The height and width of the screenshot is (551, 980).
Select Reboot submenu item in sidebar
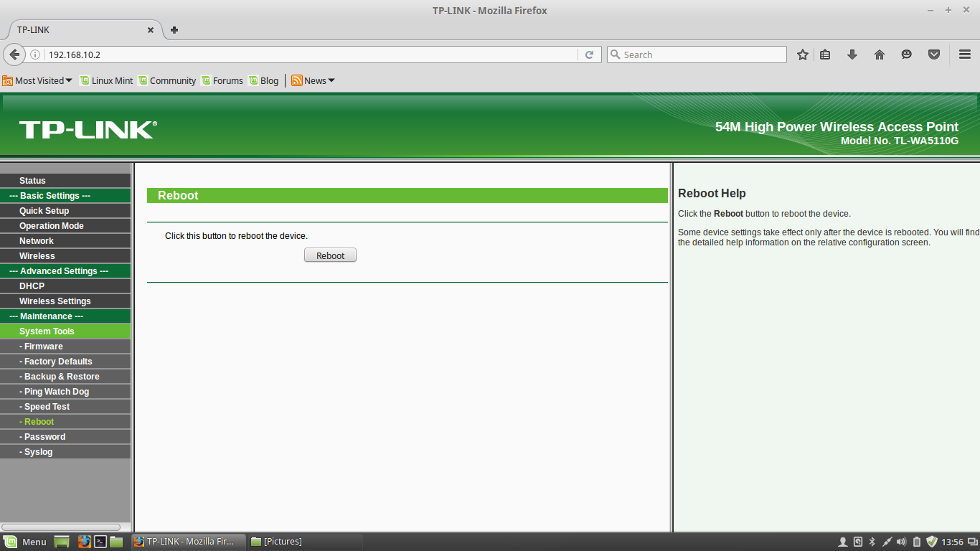click(x=65, y=422)
